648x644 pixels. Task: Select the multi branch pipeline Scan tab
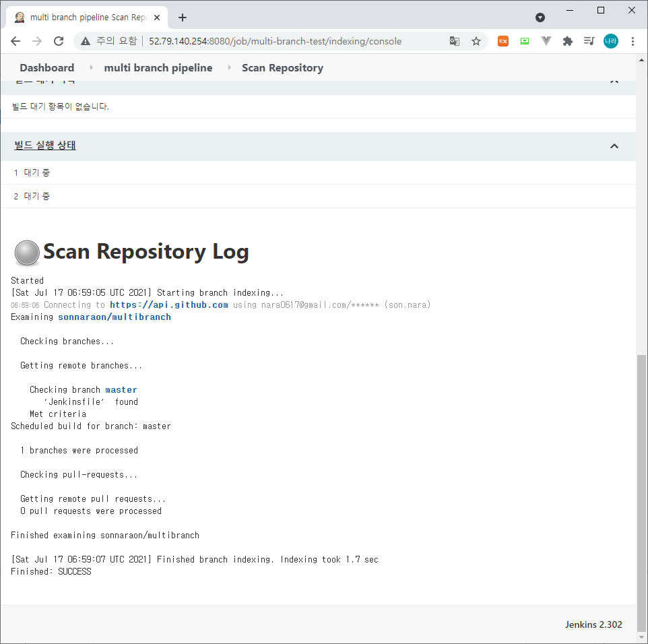87,18
